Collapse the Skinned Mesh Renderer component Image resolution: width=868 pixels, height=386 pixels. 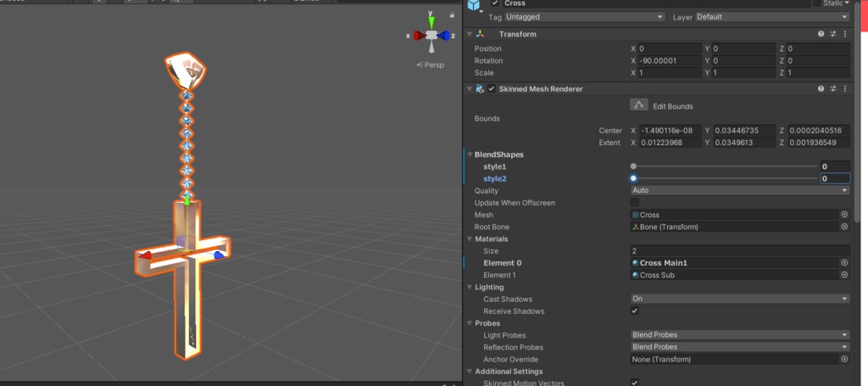tap(470, 88)
